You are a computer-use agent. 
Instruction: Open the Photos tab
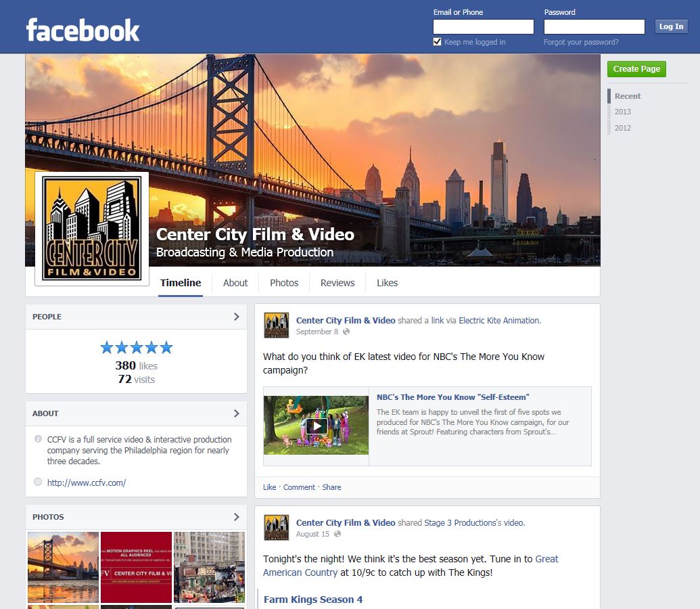pyautogui.click(x=284, y=283)
